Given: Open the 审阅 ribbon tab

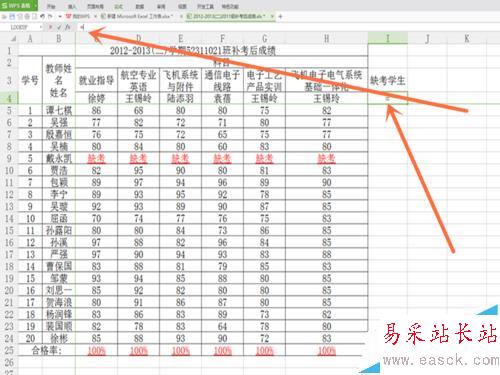Looking at the screenshot, I should tap(161, 6).
